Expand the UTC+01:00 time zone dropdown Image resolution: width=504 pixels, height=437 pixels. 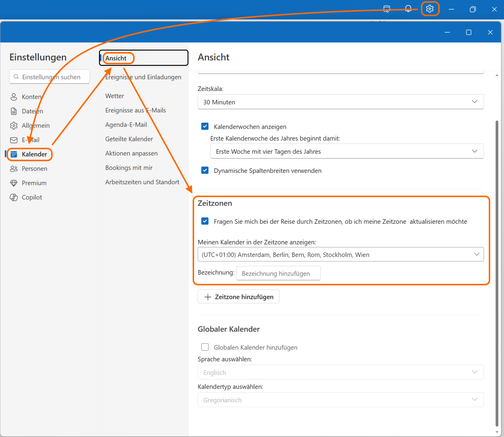(x=340, y=255)
